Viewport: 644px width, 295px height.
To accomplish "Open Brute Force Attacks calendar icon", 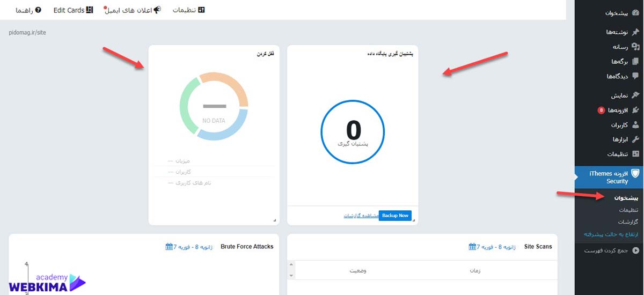I will (169, 247).
